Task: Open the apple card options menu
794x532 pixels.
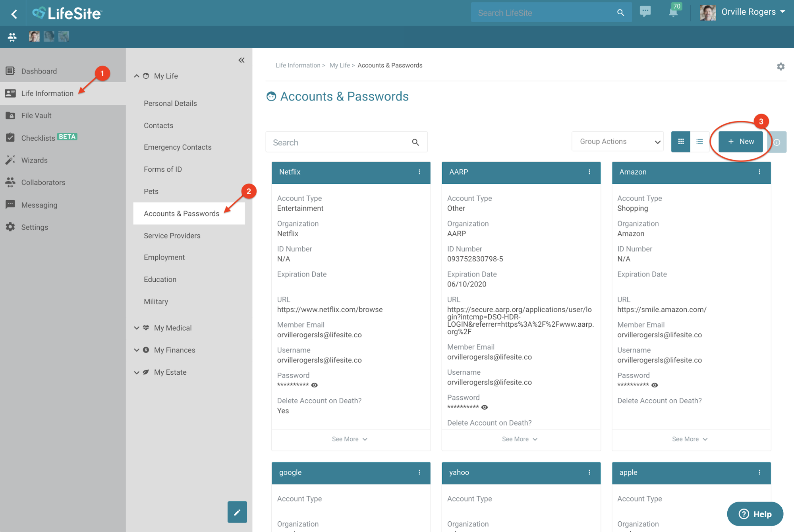Action: click(x=759, y=472)
